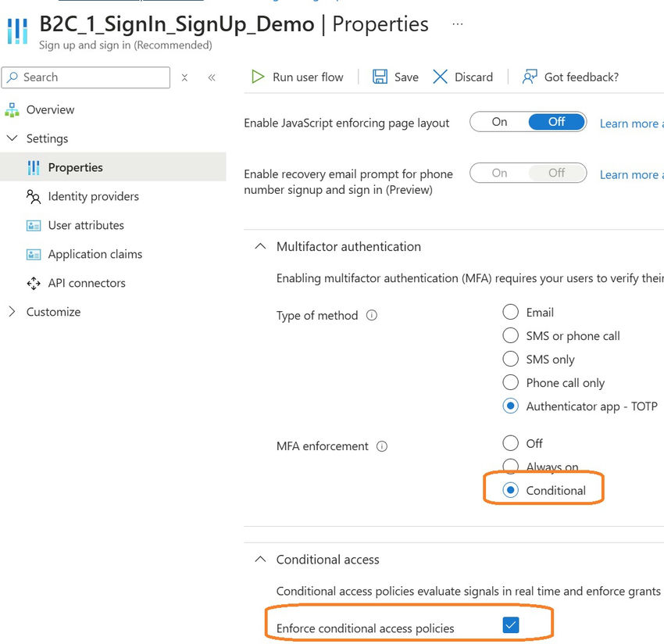Uncheck Enforce conditional access policies
The width and height of the screenshot is (664, 644).
click(512, 624)
